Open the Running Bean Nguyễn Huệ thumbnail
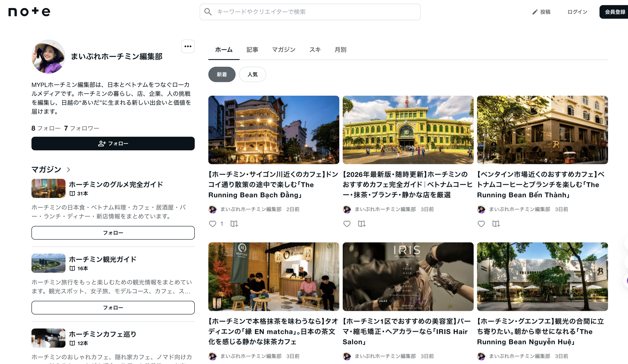 pos(542,276)
